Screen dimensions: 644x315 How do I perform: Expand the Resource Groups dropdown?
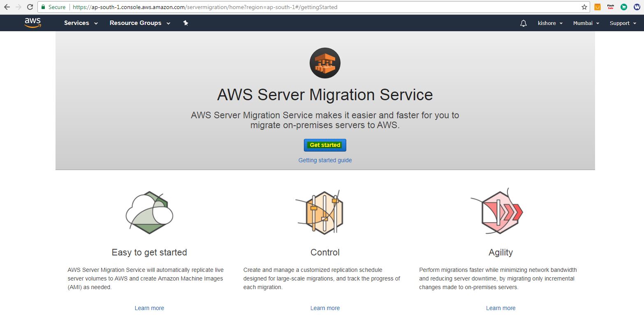(140, 23)
